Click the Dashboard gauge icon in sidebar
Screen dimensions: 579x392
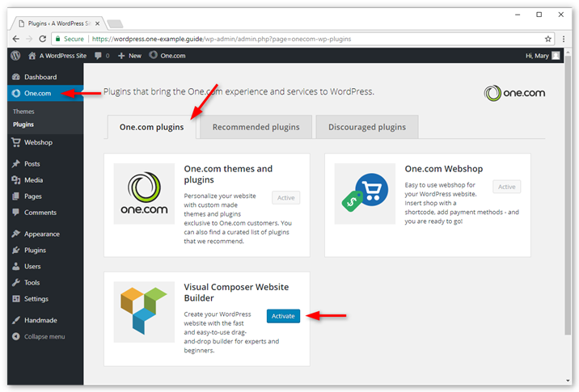16,77
